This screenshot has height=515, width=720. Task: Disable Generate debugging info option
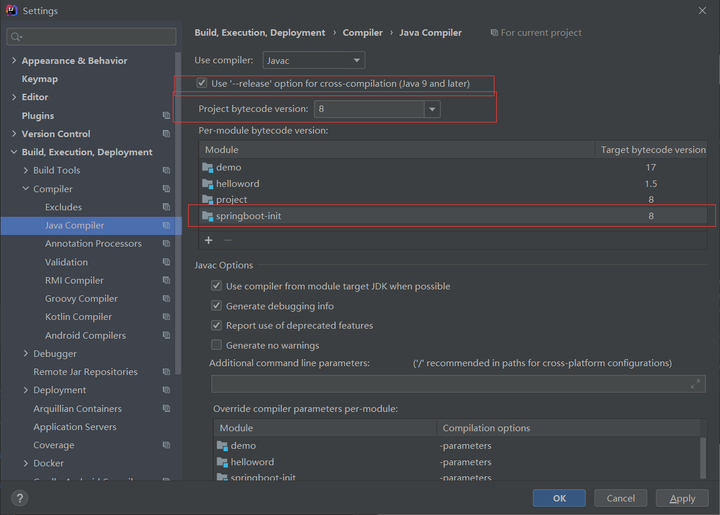point(216,306)
